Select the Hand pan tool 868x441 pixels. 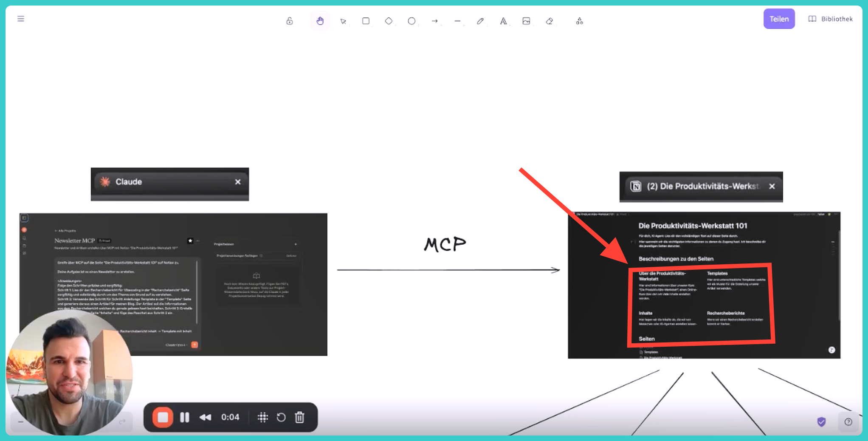click(x=320, y=21)
